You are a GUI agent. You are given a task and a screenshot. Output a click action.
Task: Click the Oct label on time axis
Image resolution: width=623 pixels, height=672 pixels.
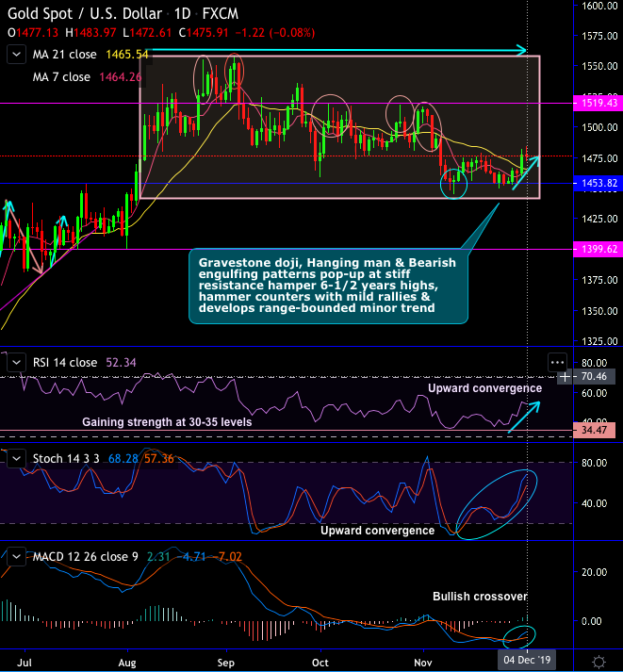click(320, 663)
